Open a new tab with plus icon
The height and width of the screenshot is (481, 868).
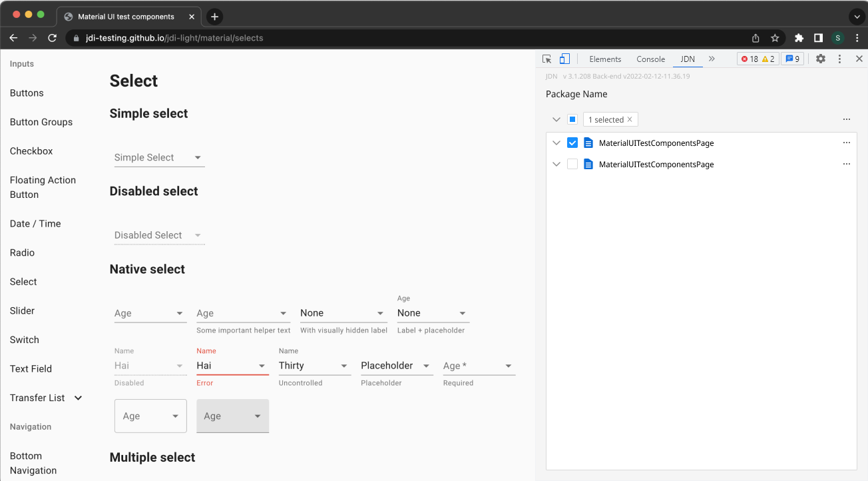214,17
